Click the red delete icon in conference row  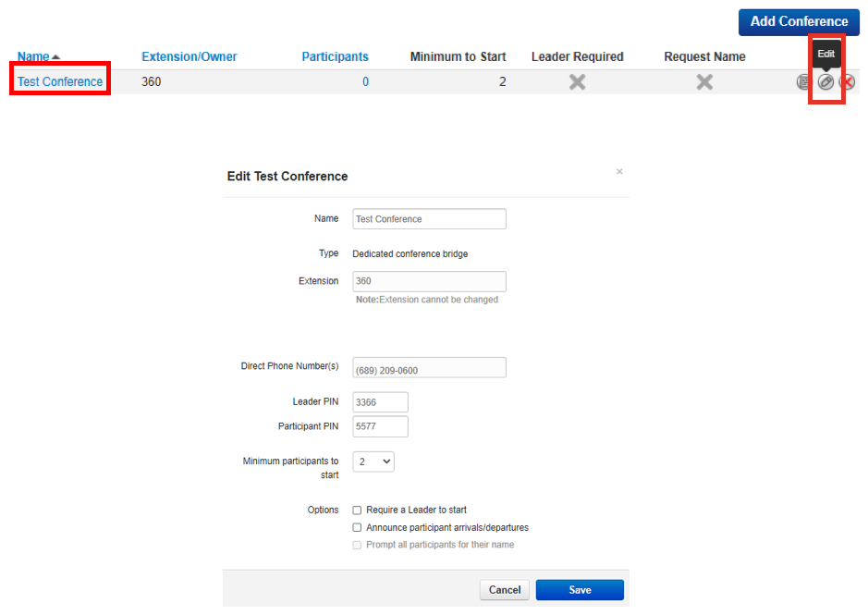[x=847, y=82]
